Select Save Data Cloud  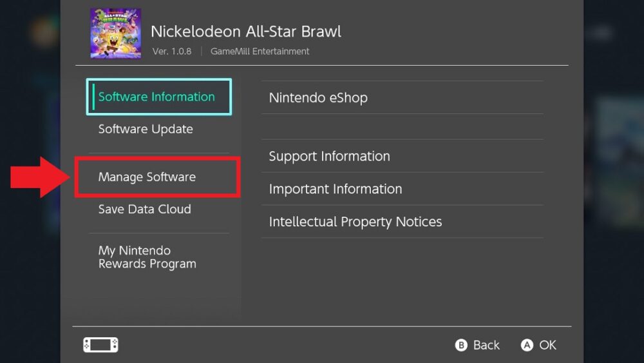(144, 209)
